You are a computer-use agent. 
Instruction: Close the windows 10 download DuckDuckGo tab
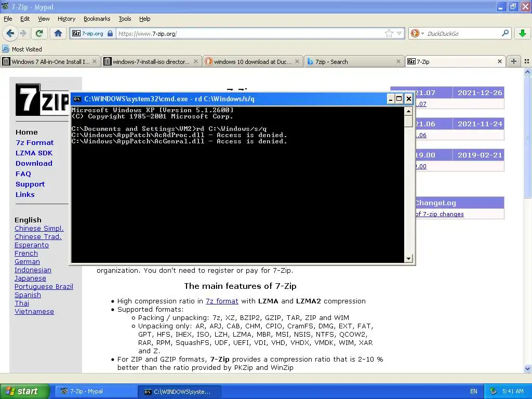297,61
